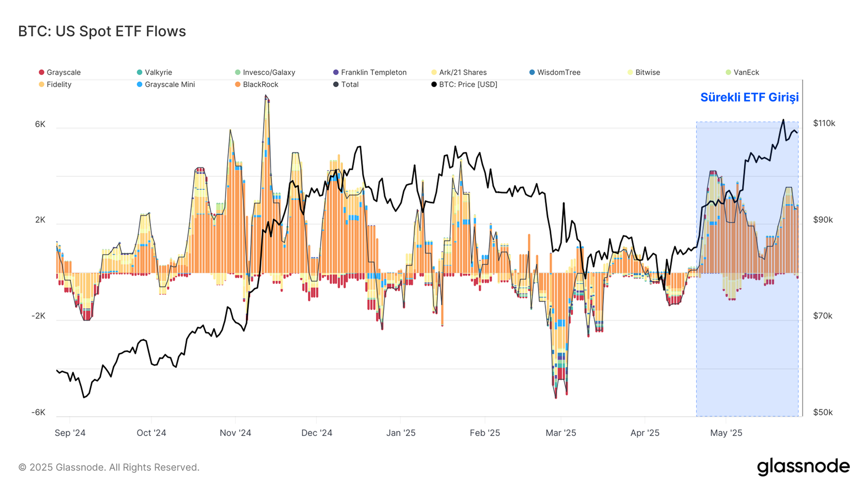Screen dimensions: 868x489
Task: Click the Glassnode copyright text
Action: 109,467
